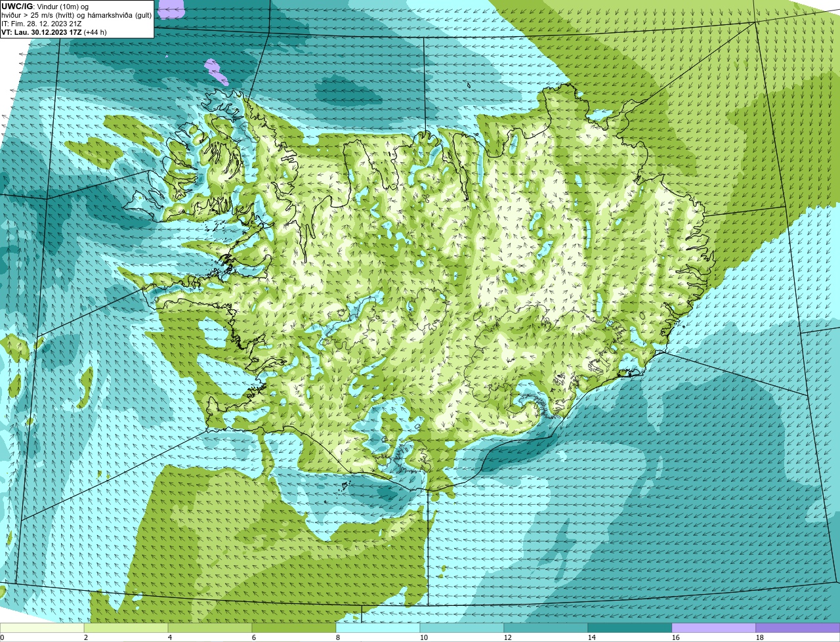Click the 2–4 light yellow-green legend swatch
This screenshot has height=642, width=840.
click(126, 628)
